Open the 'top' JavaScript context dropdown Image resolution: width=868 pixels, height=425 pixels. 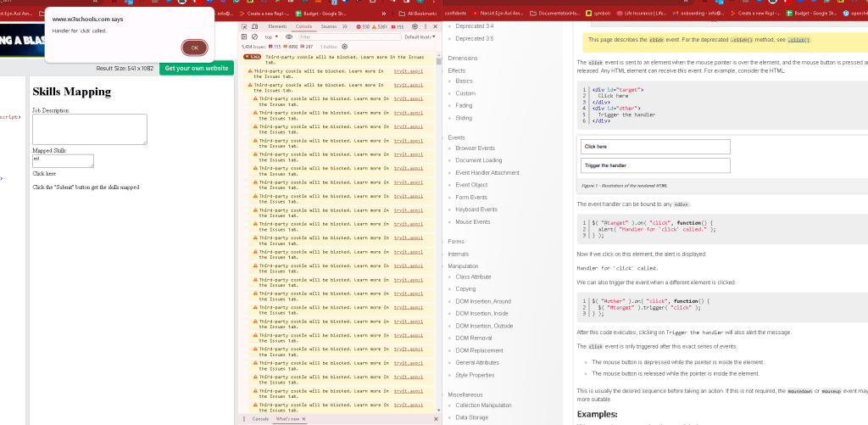pyautogui.click(x=271, y=37)
